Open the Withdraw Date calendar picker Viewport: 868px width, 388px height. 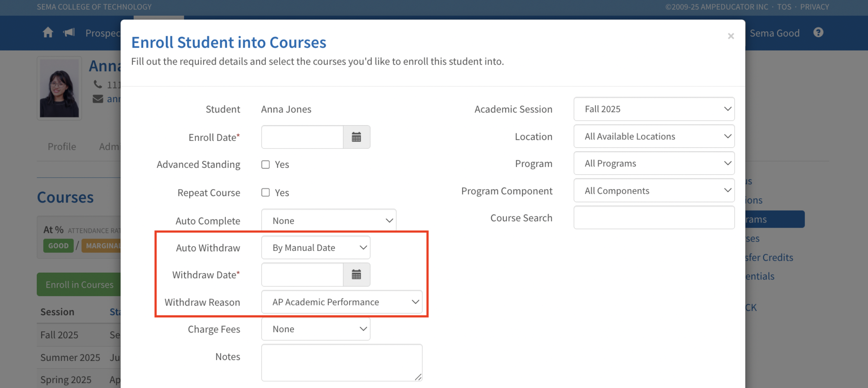tap(356, 274)
